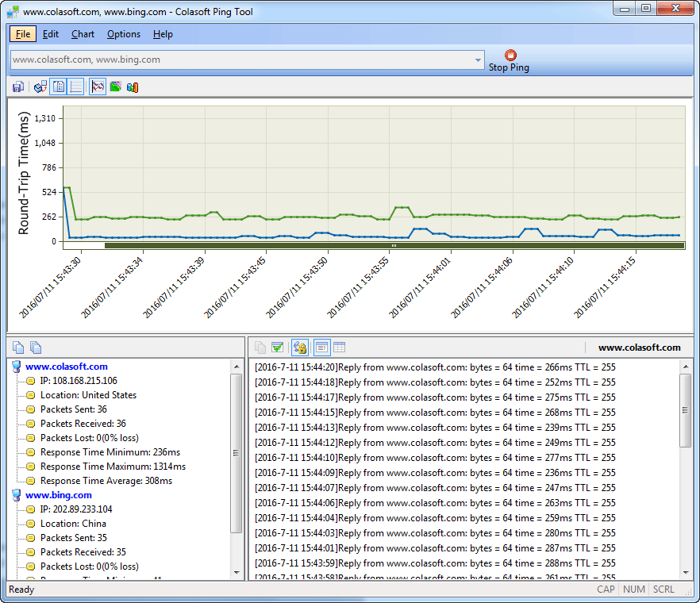Save the ping results to file

(x=17, y=86)
